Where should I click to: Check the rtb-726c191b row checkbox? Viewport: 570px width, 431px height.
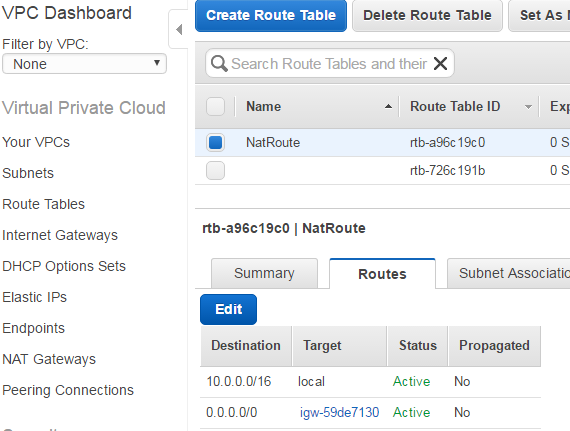tap(215, 170)
